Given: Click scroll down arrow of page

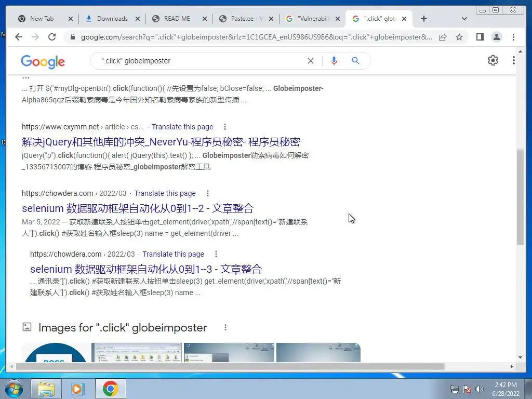Looking at the screenshot, I should pos(520,357).
